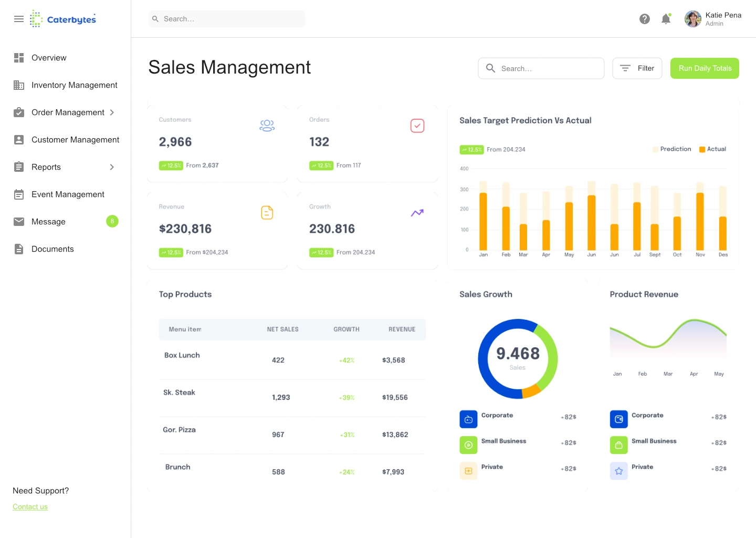The width and height of the screenshot is (756, 538).
Task: Open the Filter dropdown
Action: tap(637, 68)
